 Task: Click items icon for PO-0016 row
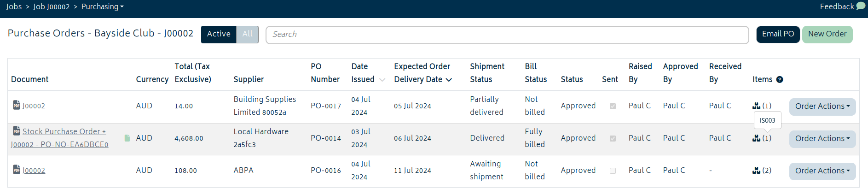pos(756,170)
